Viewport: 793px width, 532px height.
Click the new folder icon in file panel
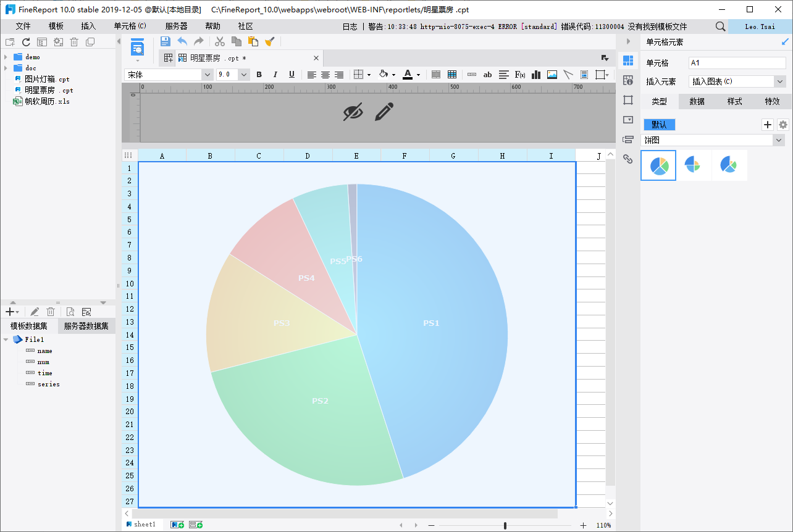click(10, 42)
